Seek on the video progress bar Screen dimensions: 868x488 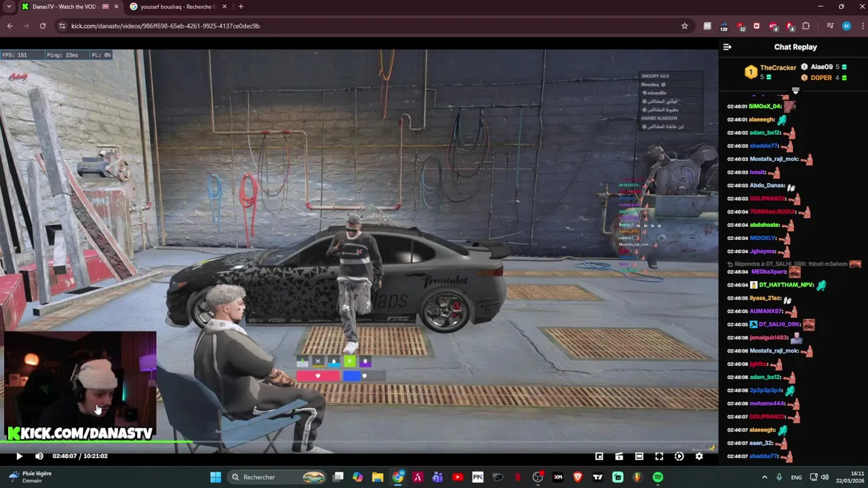[359, 443]
